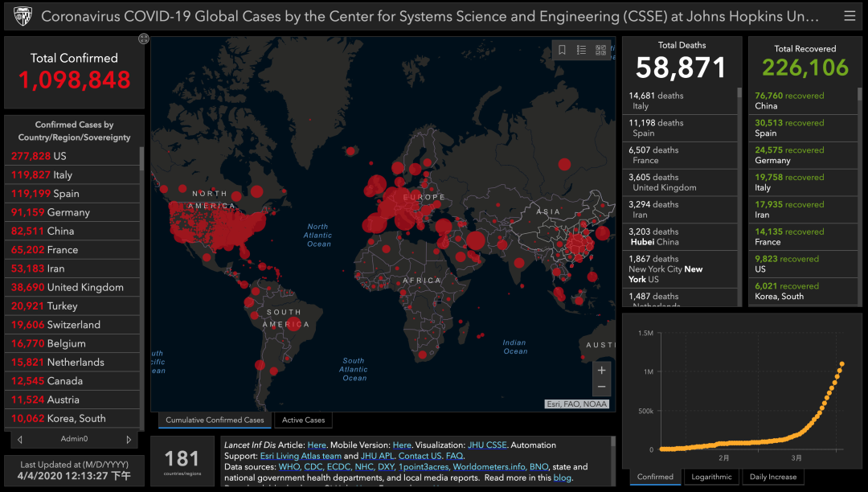Open the Lancet article Here link

(317, 445)
